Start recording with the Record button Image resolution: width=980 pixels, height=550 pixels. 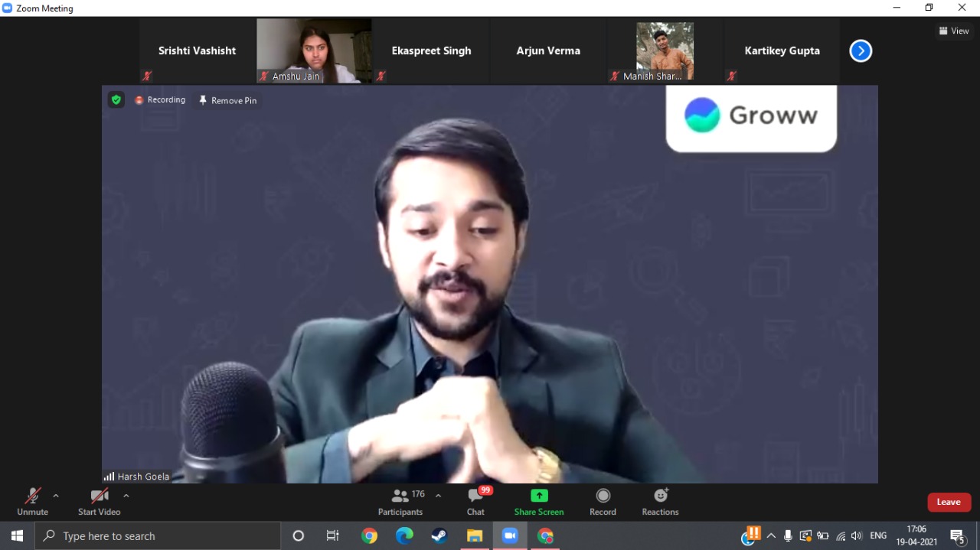[603, 502]
